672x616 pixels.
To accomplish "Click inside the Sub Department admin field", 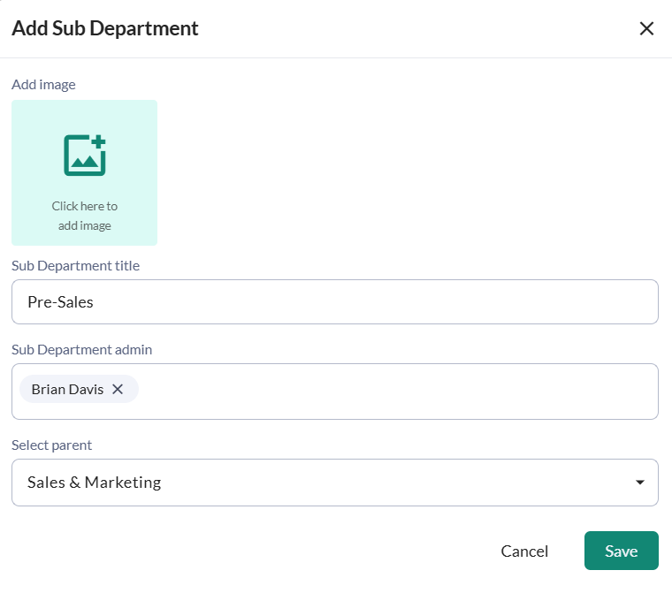I will (335, 392).
